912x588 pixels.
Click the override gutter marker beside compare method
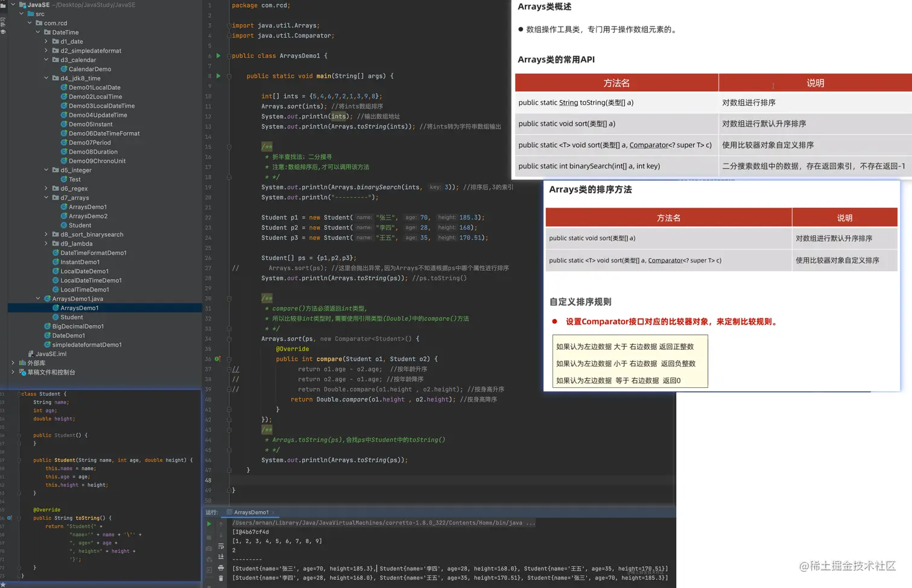click(x=218, y=359)
